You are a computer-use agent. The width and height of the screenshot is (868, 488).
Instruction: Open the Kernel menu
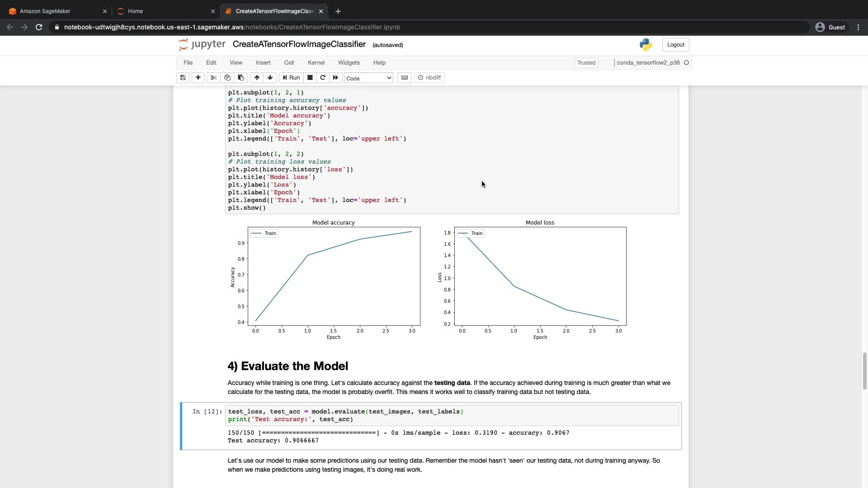point(316,63)
